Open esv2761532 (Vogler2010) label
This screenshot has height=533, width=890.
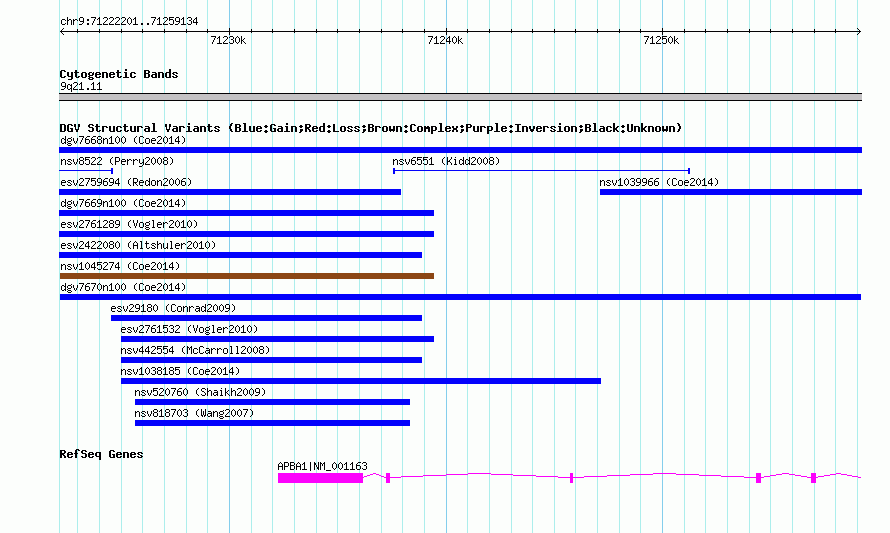point(189,329)
